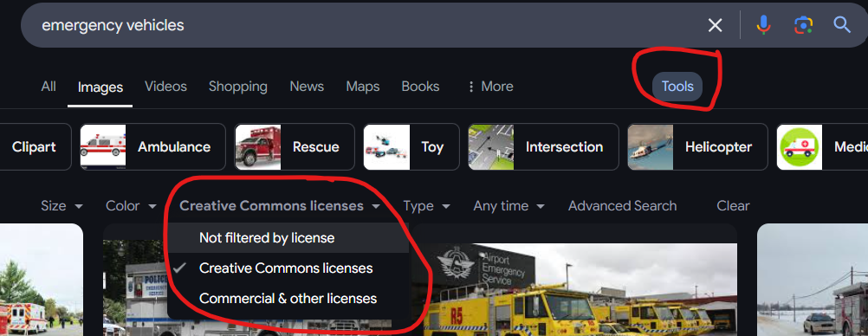Refine search with the Helicopter chip
This screenshot has height=336, width=868.
(697, 146)
